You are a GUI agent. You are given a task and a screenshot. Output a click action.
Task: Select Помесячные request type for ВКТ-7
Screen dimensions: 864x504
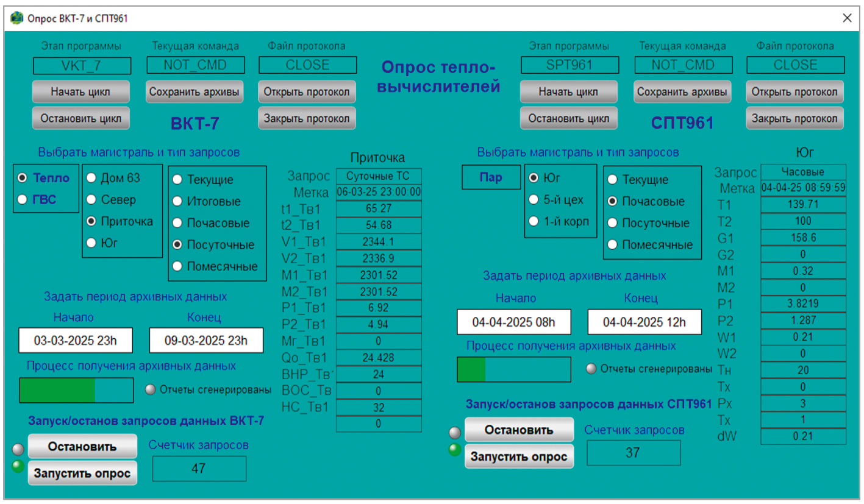tap(178, 266)
